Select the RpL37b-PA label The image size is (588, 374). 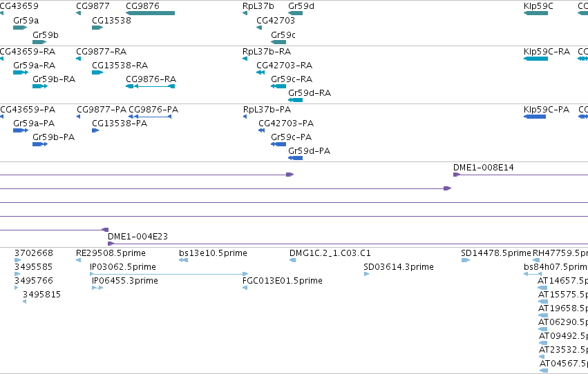267,109
